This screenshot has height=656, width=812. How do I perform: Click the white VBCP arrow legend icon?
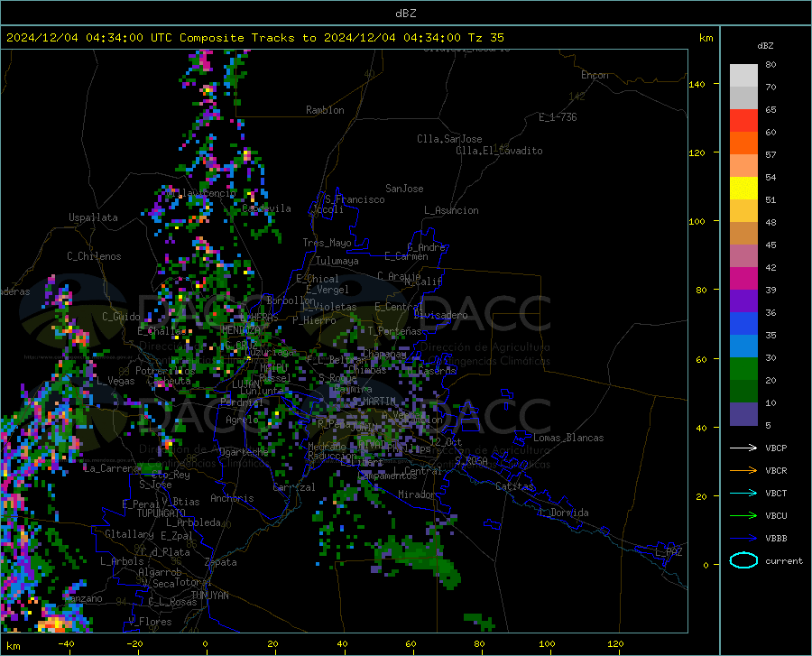(743, 448)
